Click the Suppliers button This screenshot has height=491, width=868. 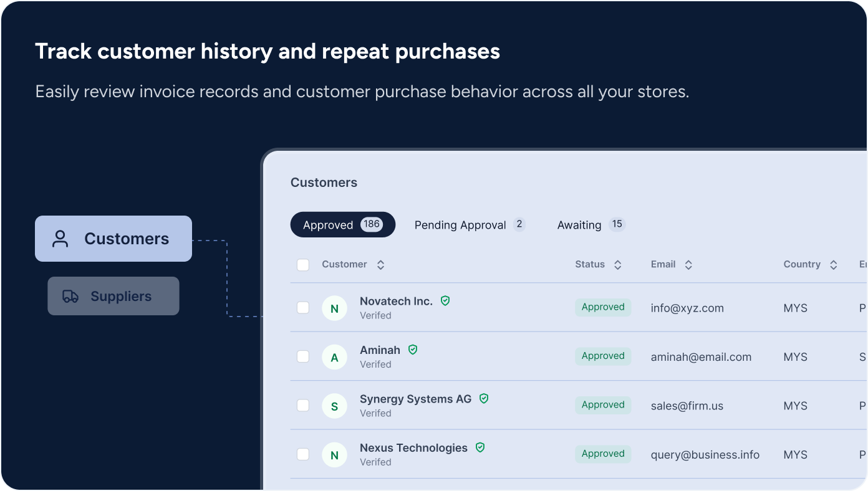click(113, 296)
